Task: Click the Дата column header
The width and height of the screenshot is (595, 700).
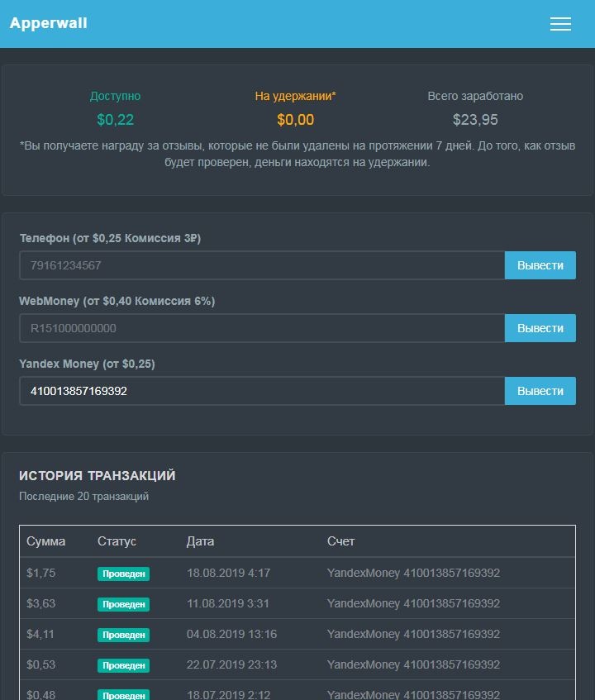Action: 200,541
